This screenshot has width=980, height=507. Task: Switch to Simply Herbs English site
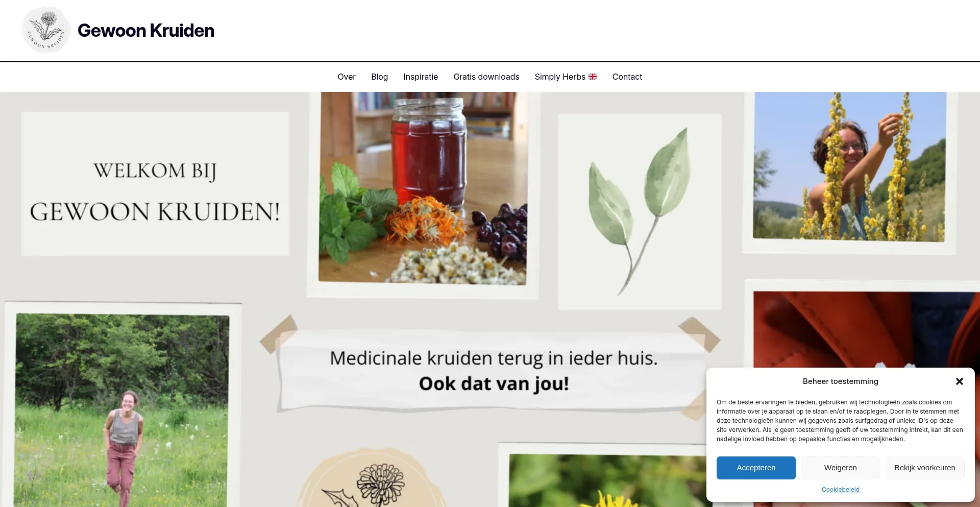[x=566, y=77]
